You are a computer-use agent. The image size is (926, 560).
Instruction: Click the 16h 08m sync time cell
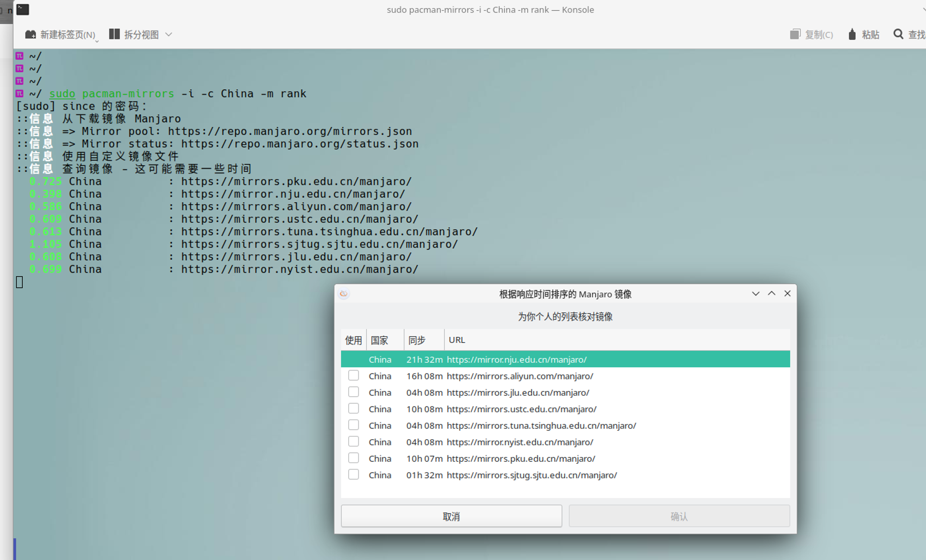pos(425,376)
